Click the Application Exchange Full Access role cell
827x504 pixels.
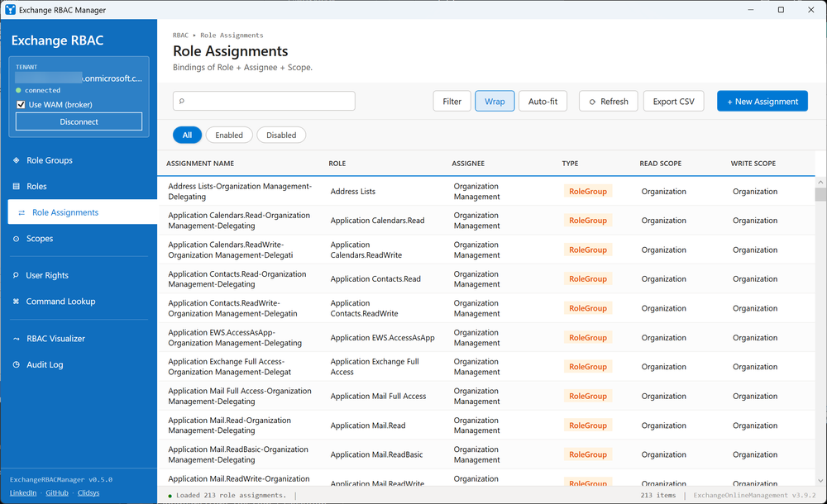pos(375,367)
